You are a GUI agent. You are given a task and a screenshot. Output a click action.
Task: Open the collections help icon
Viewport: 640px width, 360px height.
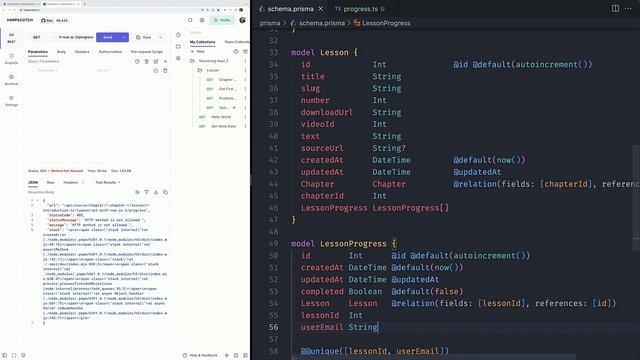tap(236, 52)
